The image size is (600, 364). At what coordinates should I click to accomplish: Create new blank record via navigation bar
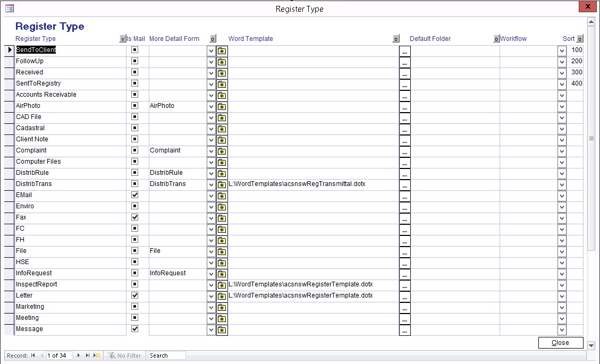(97, 355)
